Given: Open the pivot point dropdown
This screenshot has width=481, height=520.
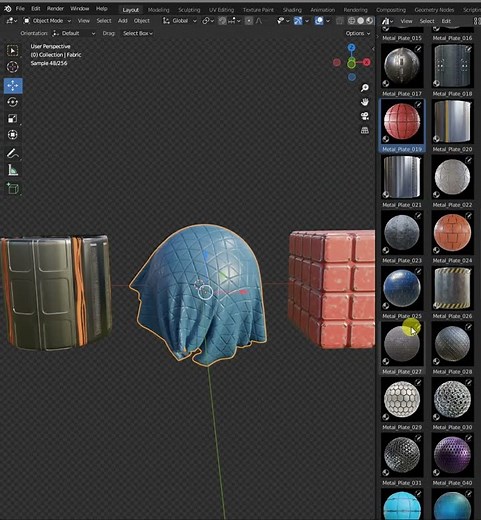Looking at the screenshot, I should (208, 21).
